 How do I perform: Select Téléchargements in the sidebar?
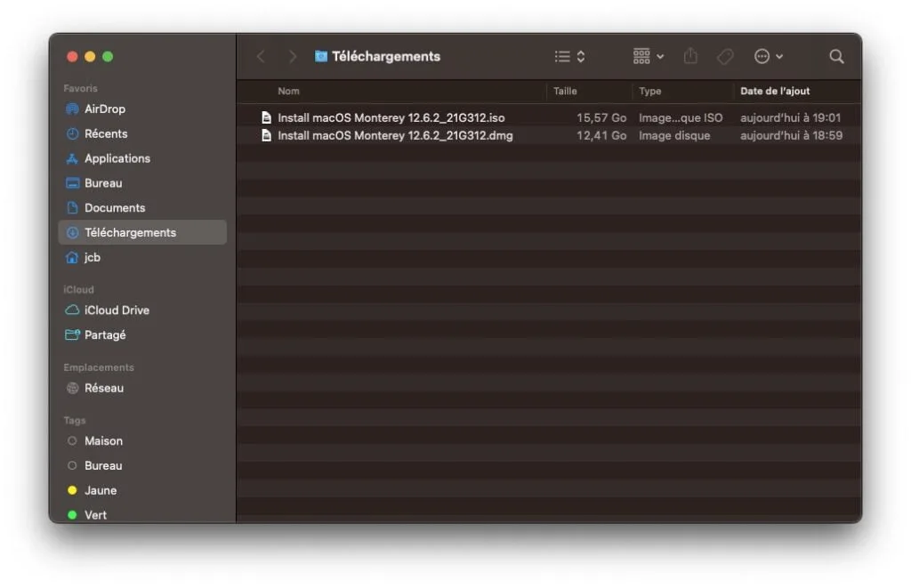pyautogui.click(x=142, y=232)
